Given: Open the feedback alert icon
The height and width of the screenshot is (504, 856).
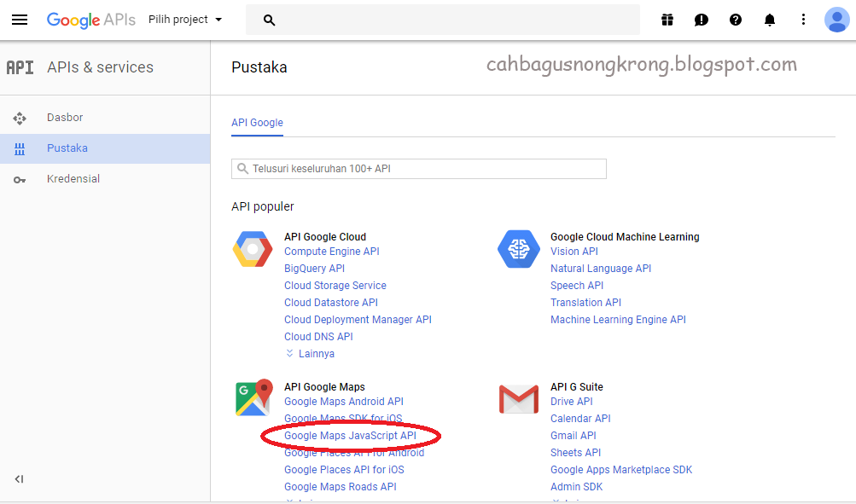Looking at the screenshot, I should click(x=702, y=20).
